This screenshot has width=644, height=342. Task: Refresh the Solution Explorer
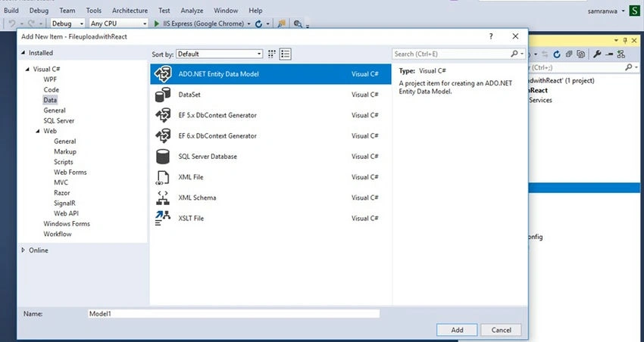tap(557, 54)
